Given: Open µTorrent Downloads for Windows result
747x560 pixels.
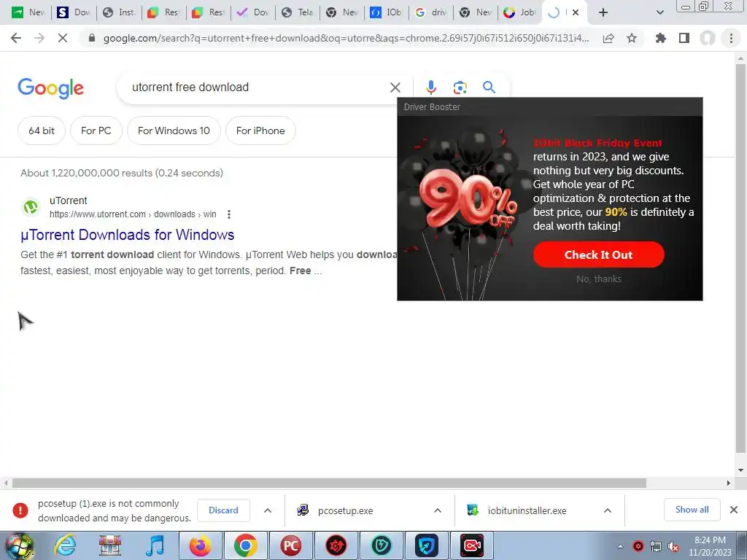Looking at the screenshot, I should [127, 235].
